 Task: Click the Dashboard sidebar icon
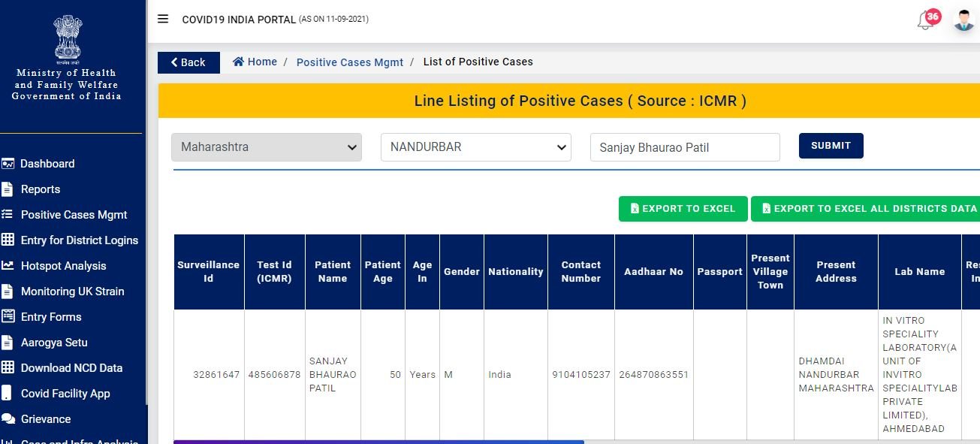[x=8, y=164]
